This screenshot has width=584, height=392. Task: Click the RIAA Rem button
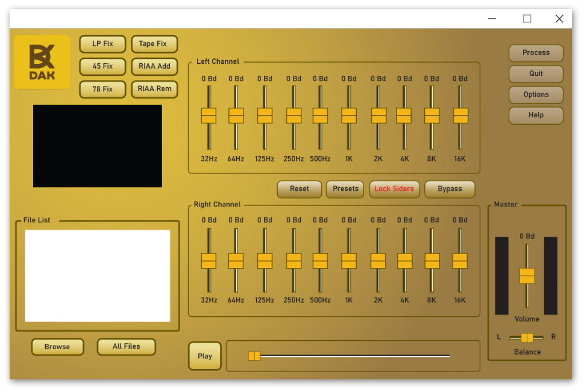point(154,89)
